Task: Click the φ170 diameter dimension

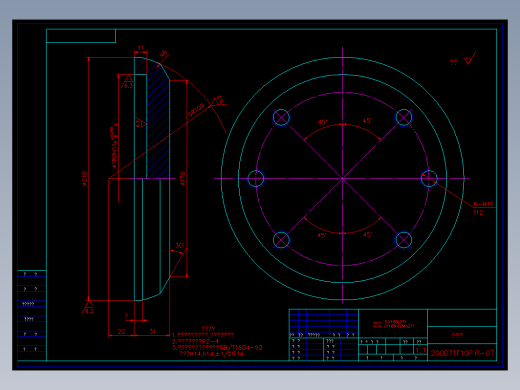Action: pos(182,179)
